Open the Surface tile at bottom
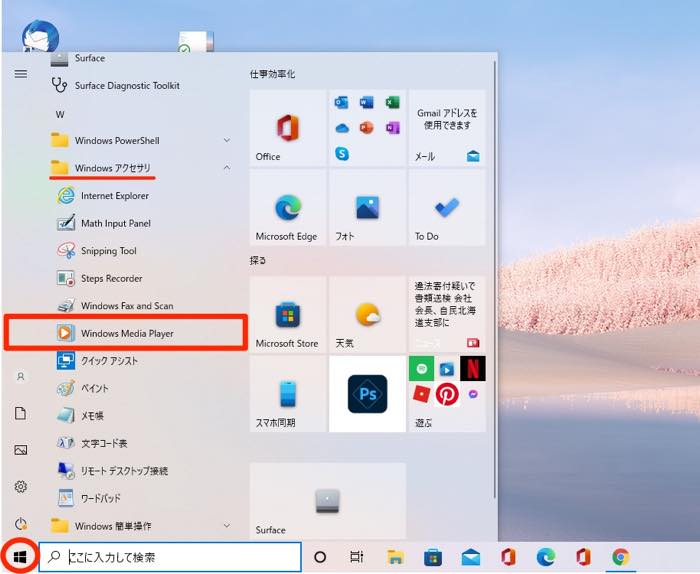This screenshot has height=574, width=700. [x=328, y=501]
